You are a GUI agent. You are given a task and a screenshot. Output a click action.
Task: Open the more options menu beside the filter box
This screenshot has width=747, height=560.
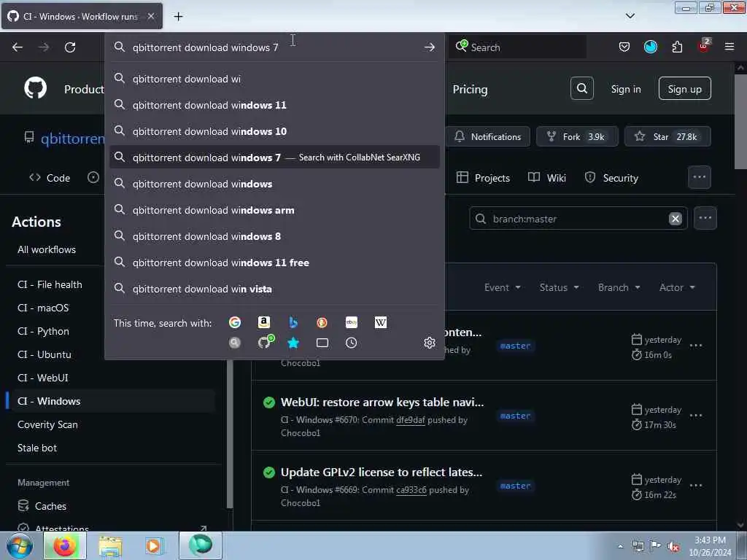pos(705,218)
